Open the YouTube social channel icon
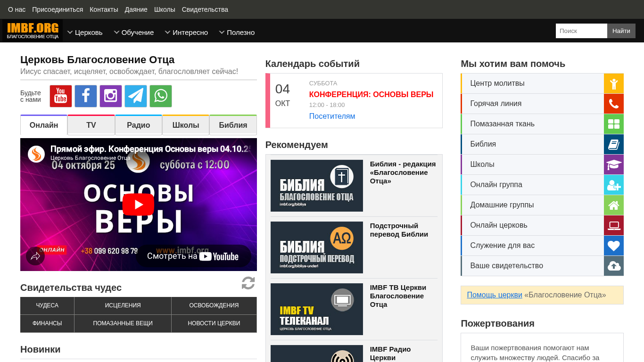Image resolution: width=644 pixels, height=362 pixels. click(x=61, y=96)
